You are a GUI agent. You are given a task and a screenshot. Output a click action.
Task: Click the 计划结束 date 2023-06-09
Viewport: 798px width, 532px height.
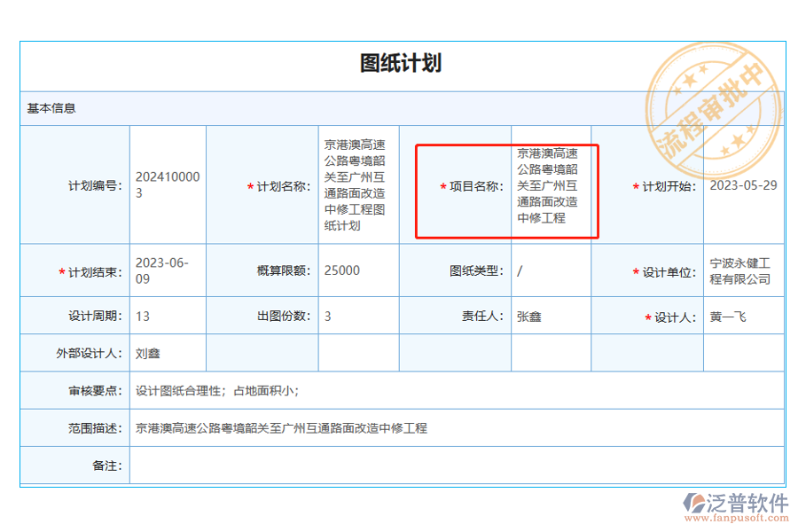tap(167, 270)
